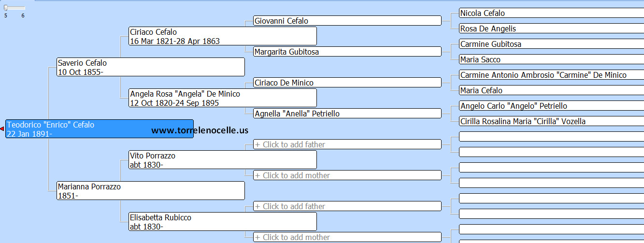This screenshot has height=243, width=644.
Task: Select Nicola Cefalo's ancestor box
Action: click(551, 13)
